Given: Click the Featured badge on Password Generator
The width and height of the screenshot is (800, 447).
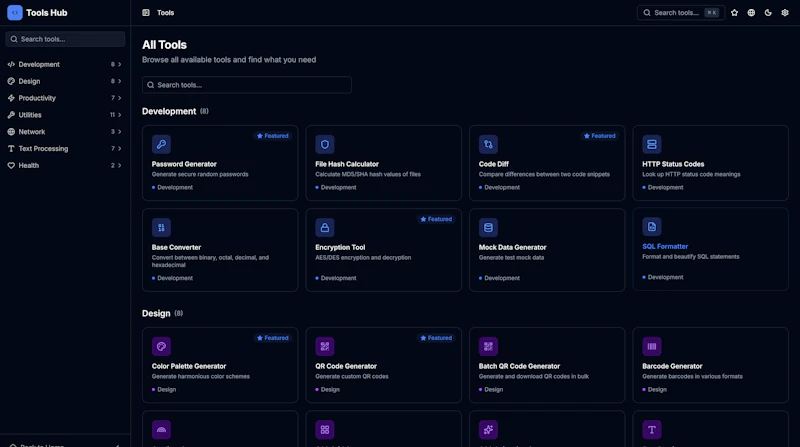Looking at the screenshot, I should pos(273,136).
